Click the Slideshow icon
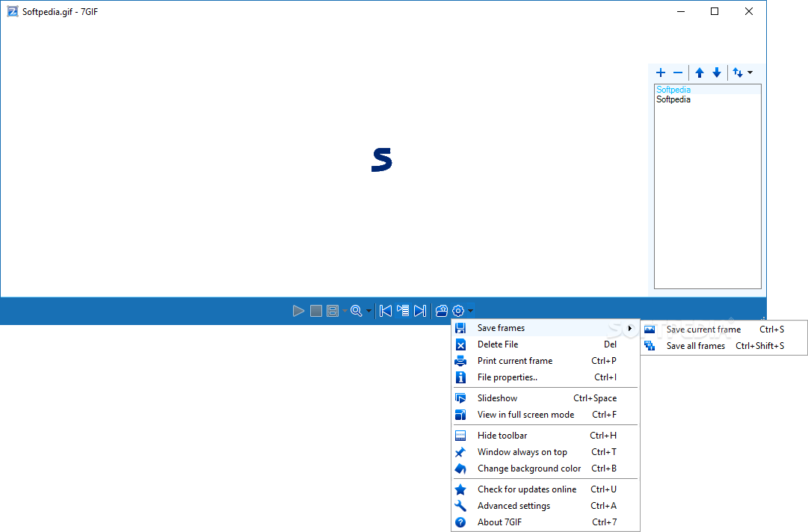Image resolution: width=808 pixels, height=532 pixels. tap(460, 398)
